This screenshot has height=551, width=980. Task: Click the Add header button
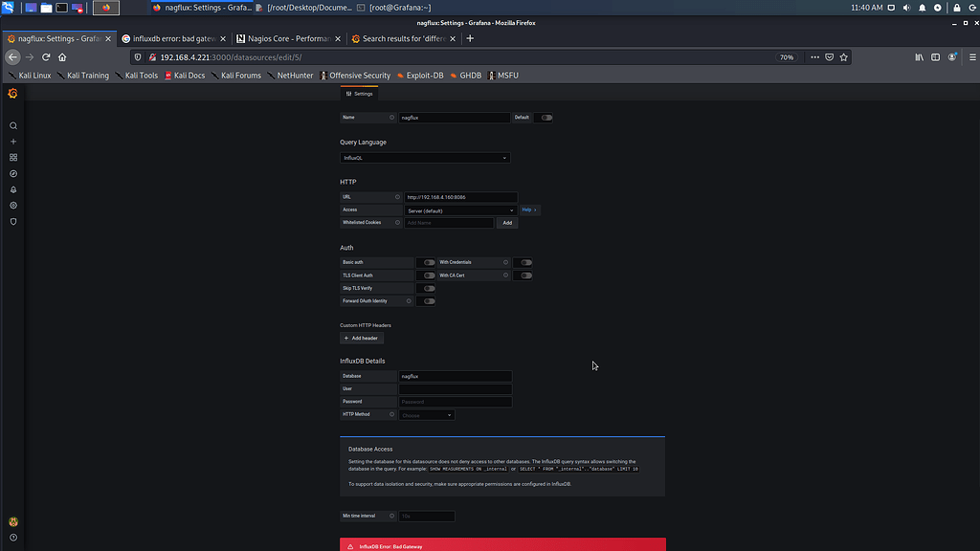[364, 338]
